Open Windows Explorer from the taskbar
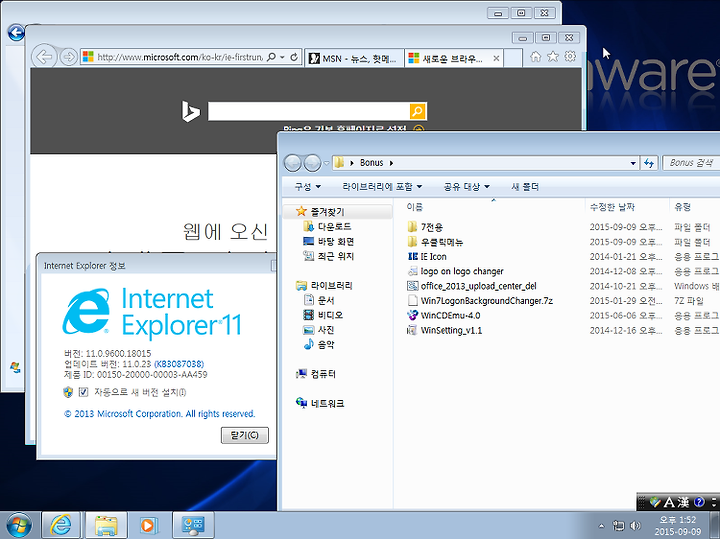Image resolution: width=720 pixels, height=539 pixels. click(x=105, y=525)
